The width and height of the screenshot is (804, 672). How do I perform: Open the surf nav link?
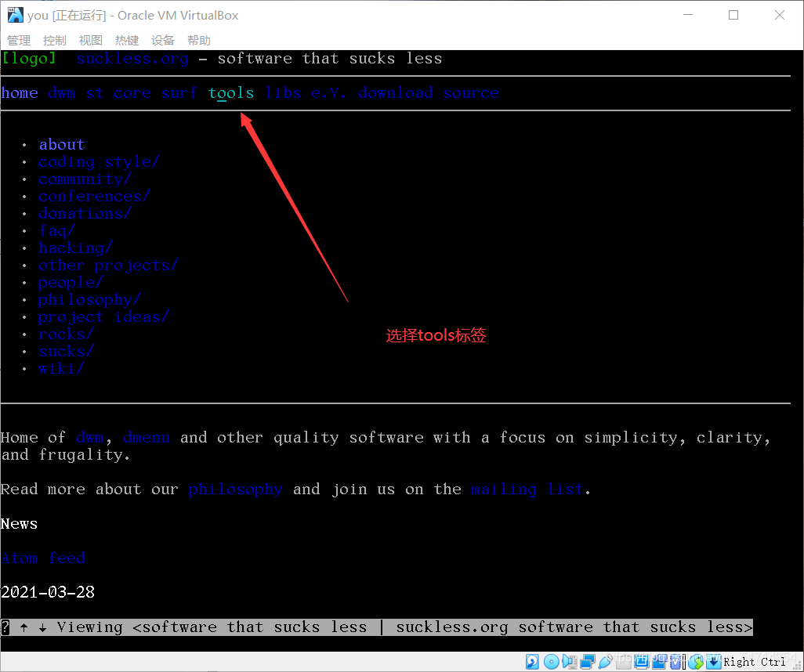click(x=179, y=92)
